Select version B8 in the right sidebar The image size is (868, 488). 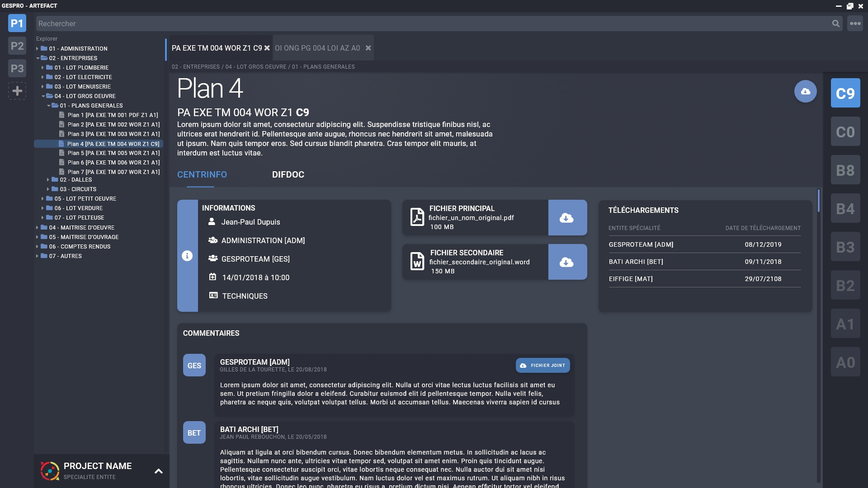(x=845, y=170)
